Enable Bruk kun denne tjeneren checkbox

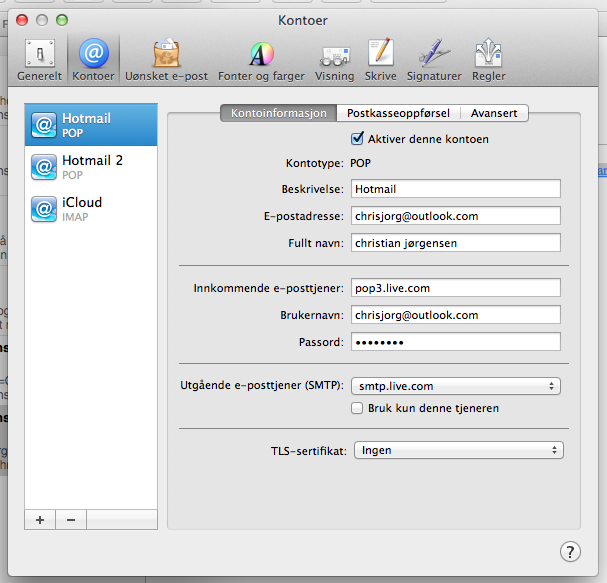[x=357, y=408]
